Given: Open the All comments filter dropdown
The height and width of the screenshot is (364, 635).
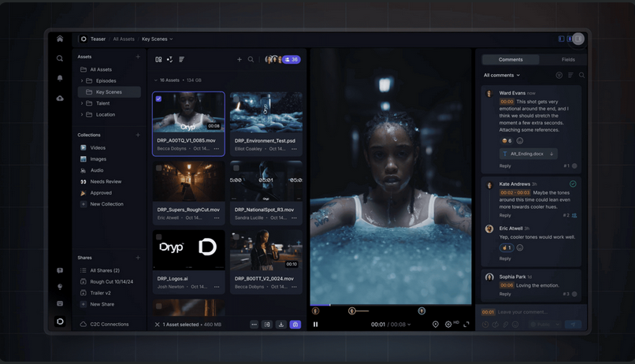Looking at the screenshot, I should coord(502,75).
